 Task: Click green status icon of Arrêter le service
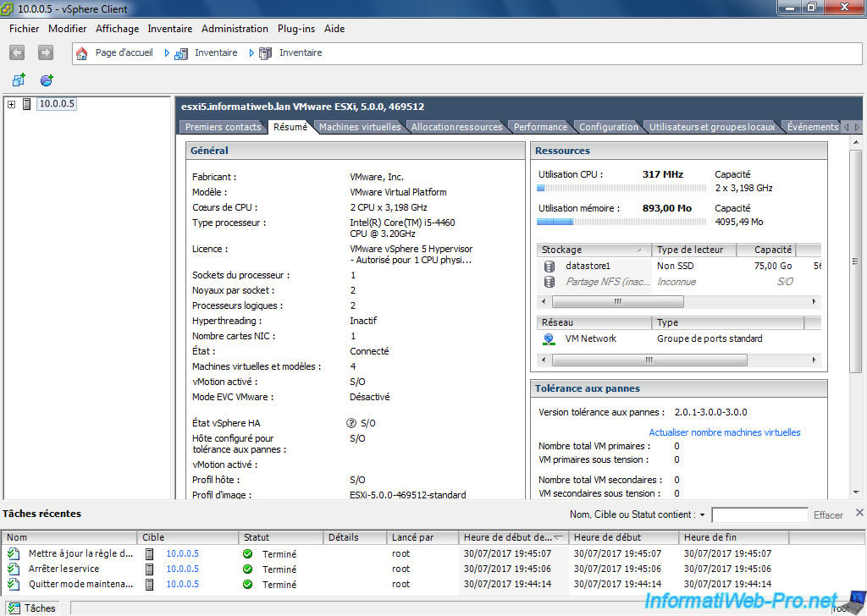tap(248, 569)
